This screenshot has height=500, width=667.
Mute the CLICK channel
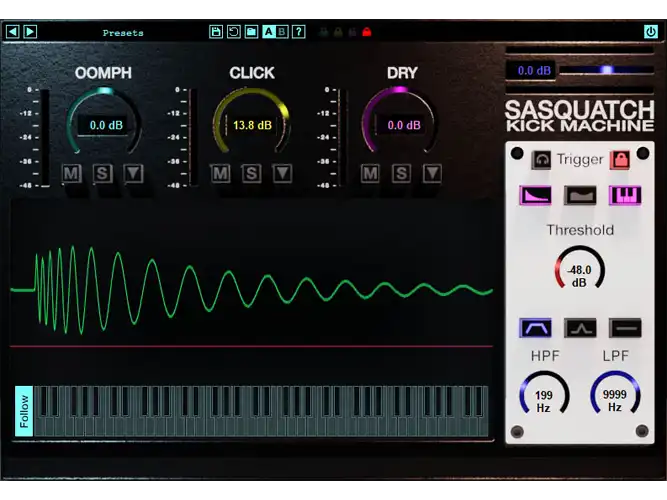coord(220,173)
